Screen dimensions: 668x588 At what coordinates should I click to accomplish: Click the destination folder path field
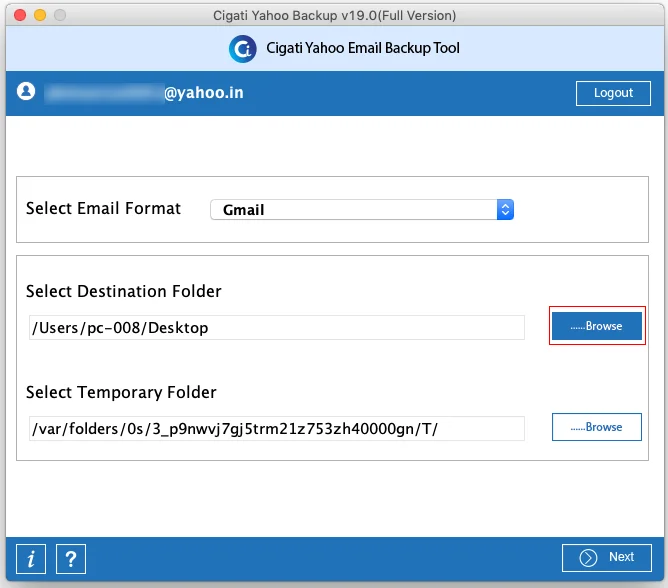276,328
